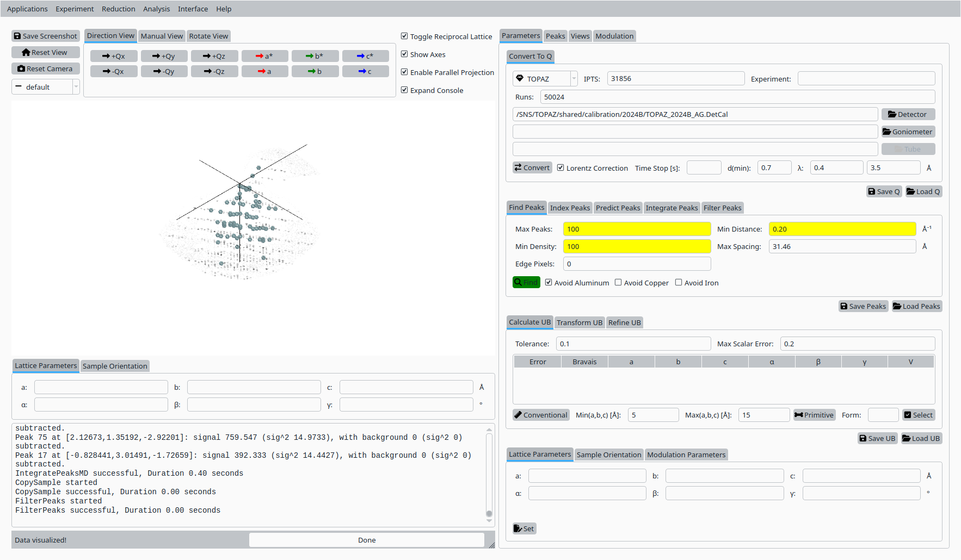
Task: Open the Reduction menu
Action: (118, 9)
